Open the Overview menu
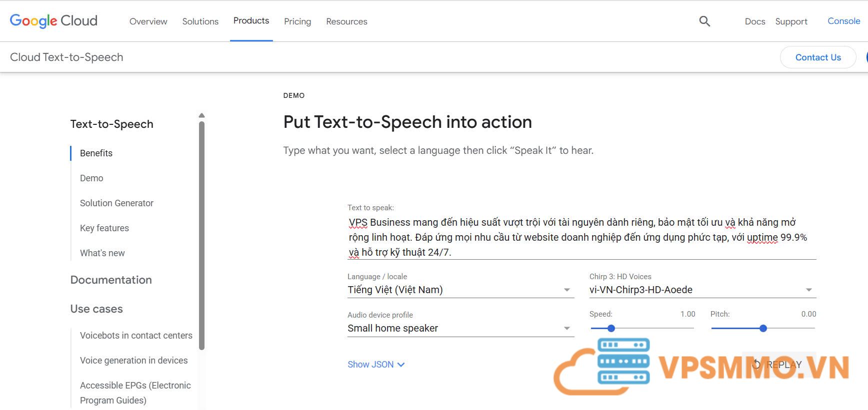This screenshot has width=868, height=410. coord(148,21)
